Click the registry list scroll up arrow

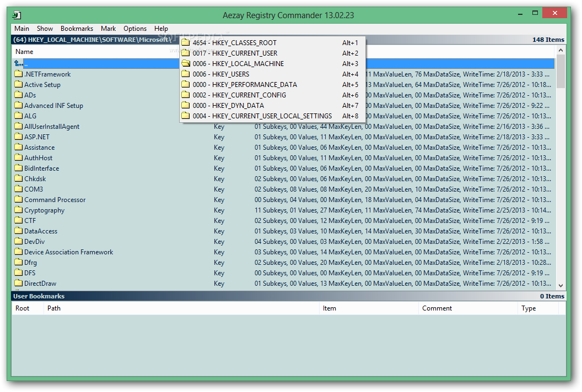pyautogui.click(x=561, y=50)
